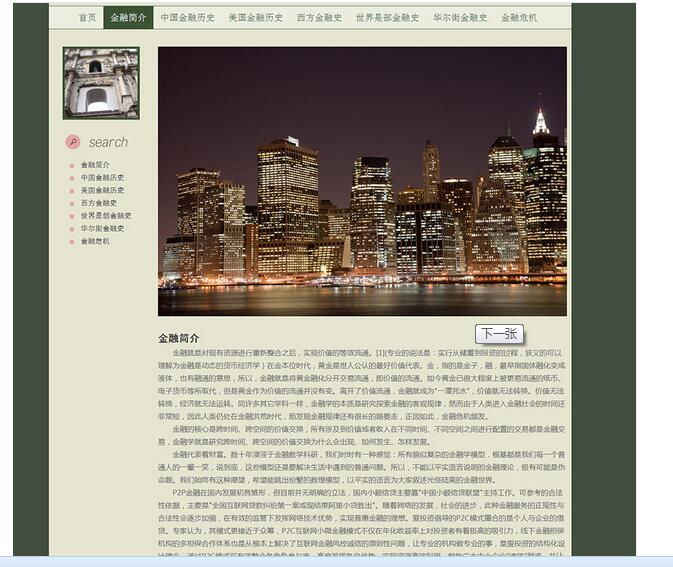Open 世界是部金融史 in top navigation bar
The height and width of the screenshot is (567, 673).
pyautogui.click(x=387, y=18)
